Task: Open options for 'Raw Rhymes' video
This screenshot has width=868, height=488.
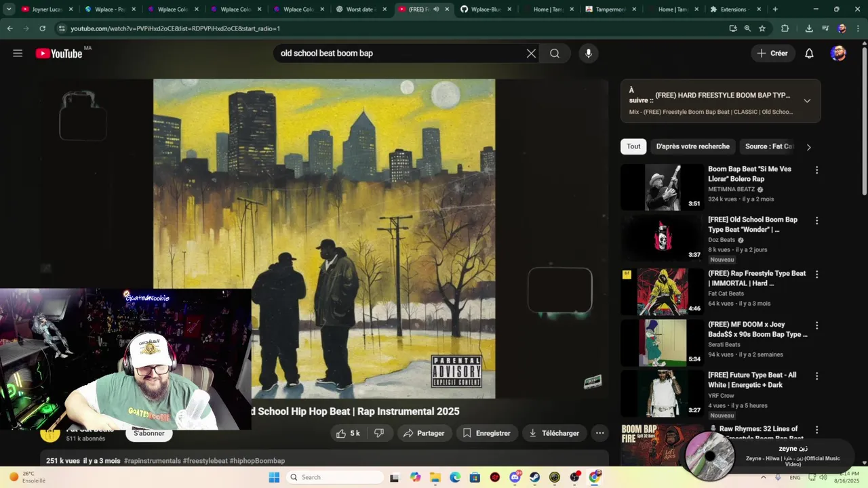Action: click(816, 430)
